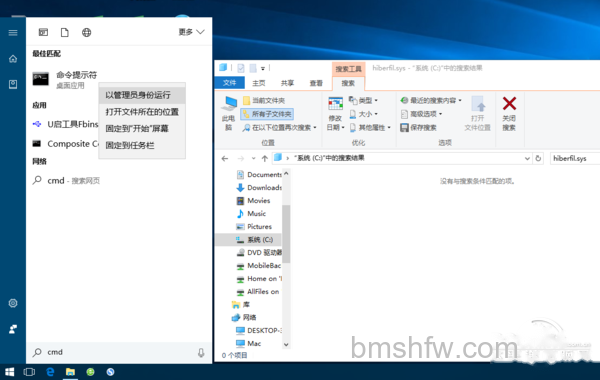
Task: Open recent locations dropdown arrow
Action: [x=253, y=158]
